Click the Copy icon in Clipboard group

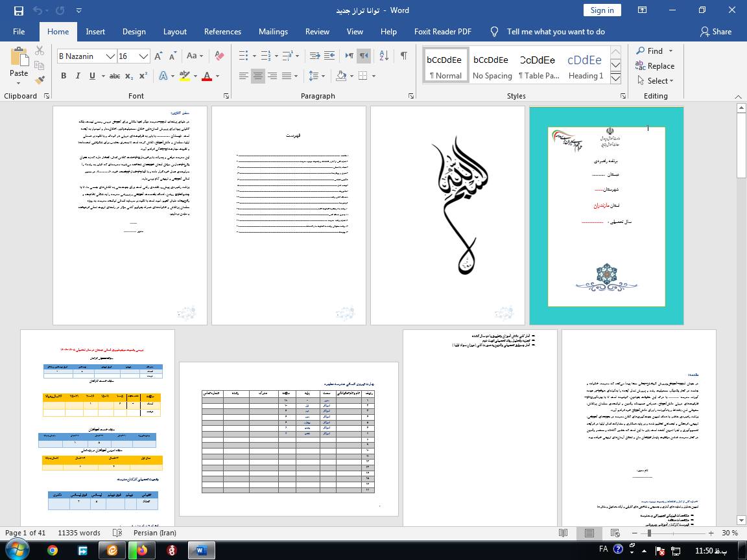click(40, 65)
